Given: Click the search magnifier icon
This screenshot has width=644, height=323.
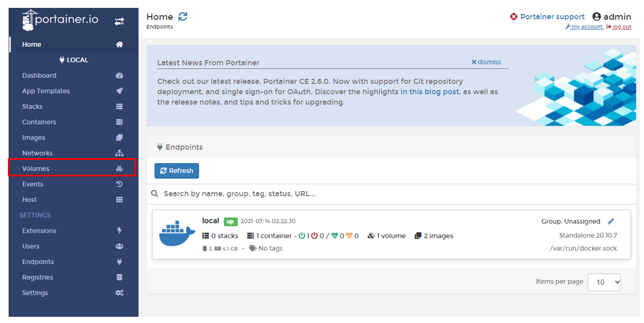Looking at the screenshot, I should [x=154, y=193].
